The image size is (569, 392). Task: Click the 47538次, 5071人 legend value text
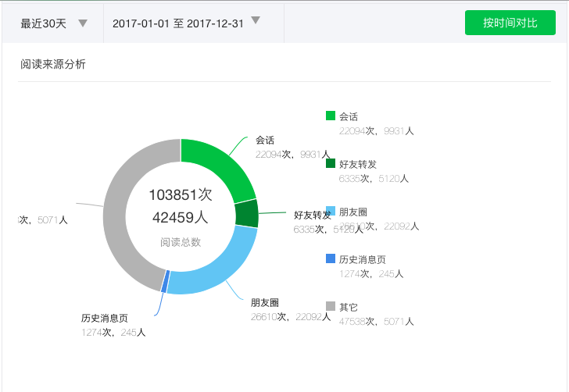tap(376, 321)
